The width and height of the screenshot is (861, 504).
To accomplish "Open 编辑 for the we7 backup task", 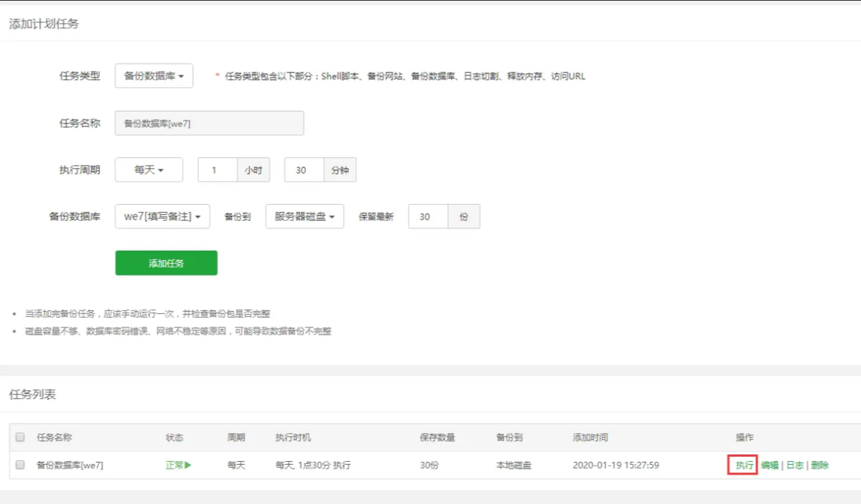I will point(769,466).
